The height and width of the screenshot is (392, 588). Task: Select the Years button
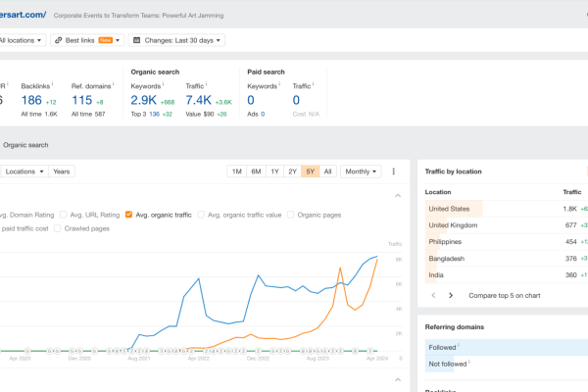click(x=62, y=171)
